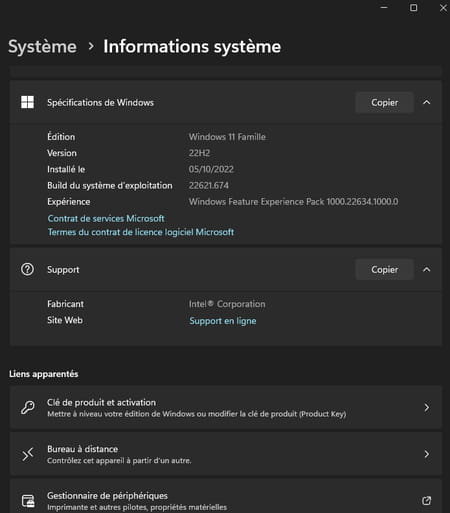The width and height of the screenshot is (450, 513).
Task: Click the breadcrumb separator chevron after Système
Action: click(90, 46)
